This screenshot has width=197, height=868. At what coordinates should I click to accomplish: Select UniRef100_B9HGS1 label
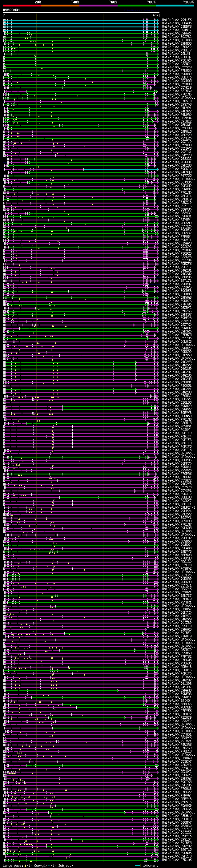point(177,216)
